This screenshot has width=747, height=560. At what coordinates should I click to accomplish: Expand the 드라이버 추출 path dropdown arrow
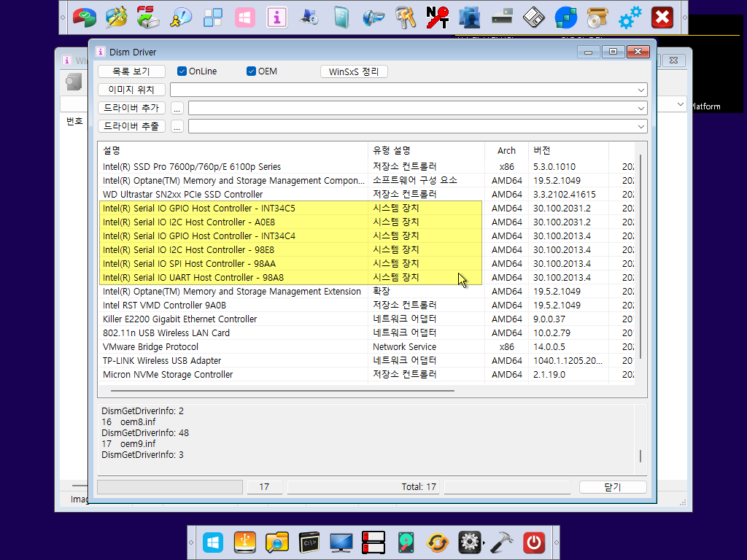tap(641, 126)
